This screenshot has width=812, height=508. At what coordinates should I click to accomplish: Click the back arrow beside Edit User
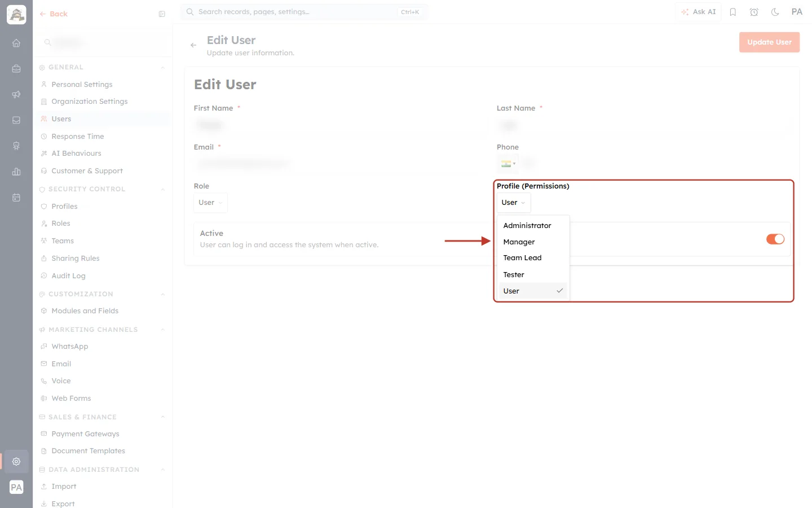point(193,45)
